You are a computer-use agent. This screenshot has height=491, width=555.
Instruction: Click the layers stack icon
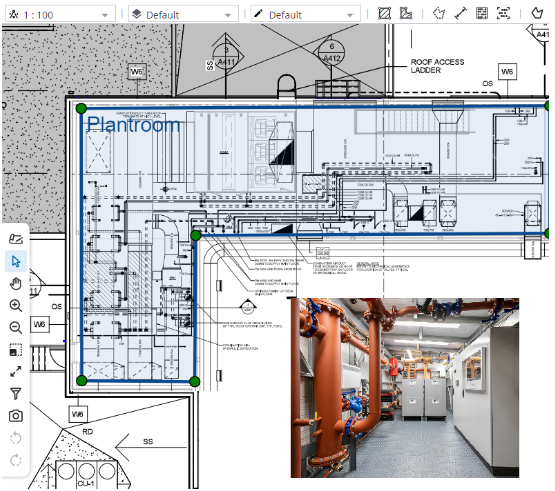(x=136, y=14)
